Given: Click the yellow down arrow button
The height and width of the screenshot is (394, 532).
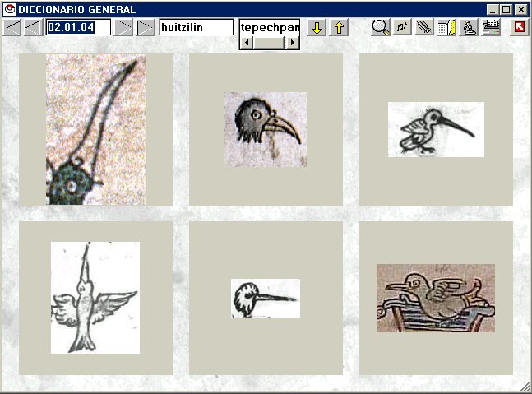Looking at the screenshot, I should [317, 27].
